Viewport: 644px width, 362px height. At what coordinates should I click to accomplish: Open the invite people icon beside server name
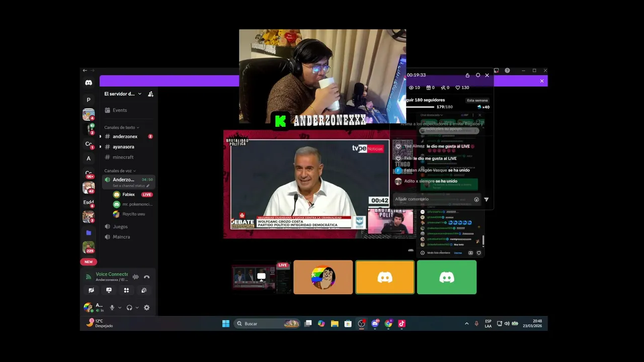point(150,94)
